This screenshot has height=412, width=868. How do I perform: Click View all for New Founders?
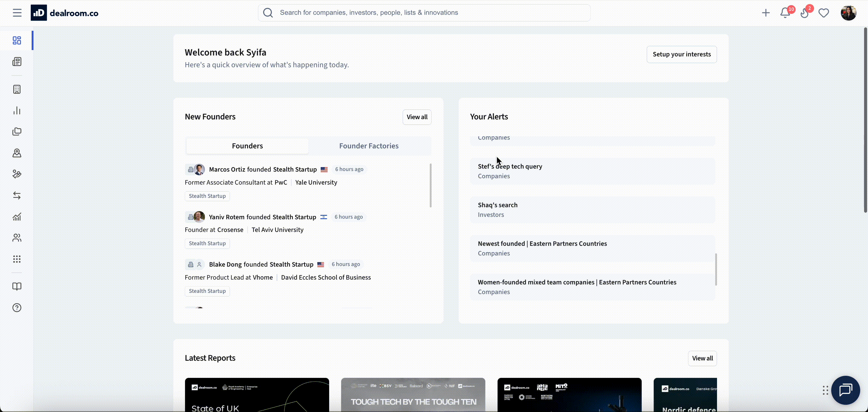point(417,117)
